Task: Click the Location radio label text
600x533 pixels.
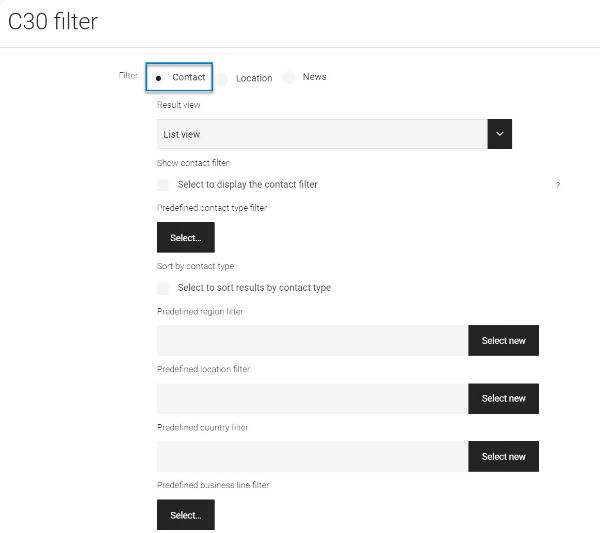Action: click(x=254, y=78)
